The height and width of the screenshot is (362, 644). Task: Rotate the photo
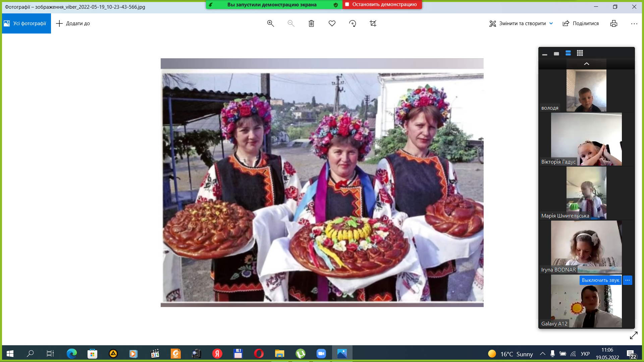coord(353,23)
